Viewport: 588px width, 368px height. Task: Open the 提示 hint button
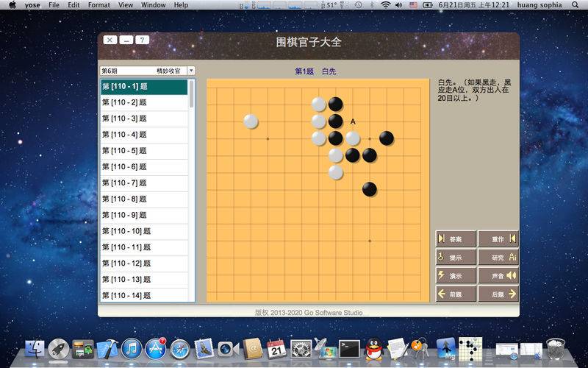tap(456, 257)
